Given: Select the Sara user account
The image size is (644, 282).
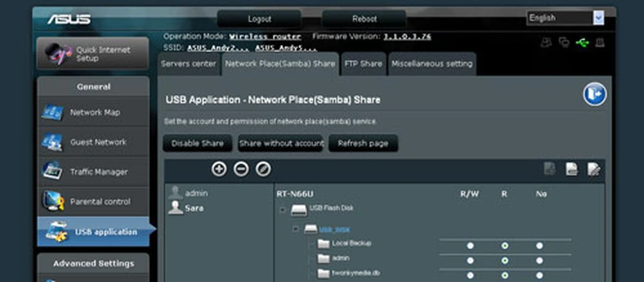Looking at the screenshot, I should coord(194,208).
